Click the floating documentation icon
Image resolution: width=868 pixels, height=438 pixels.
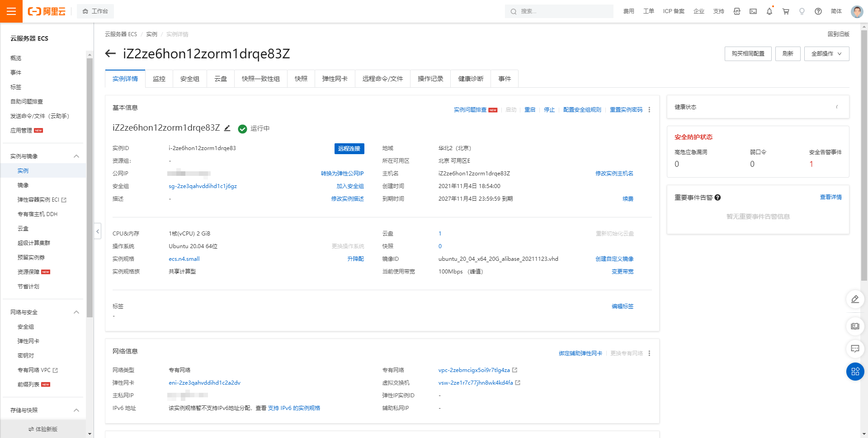point(855,326)
